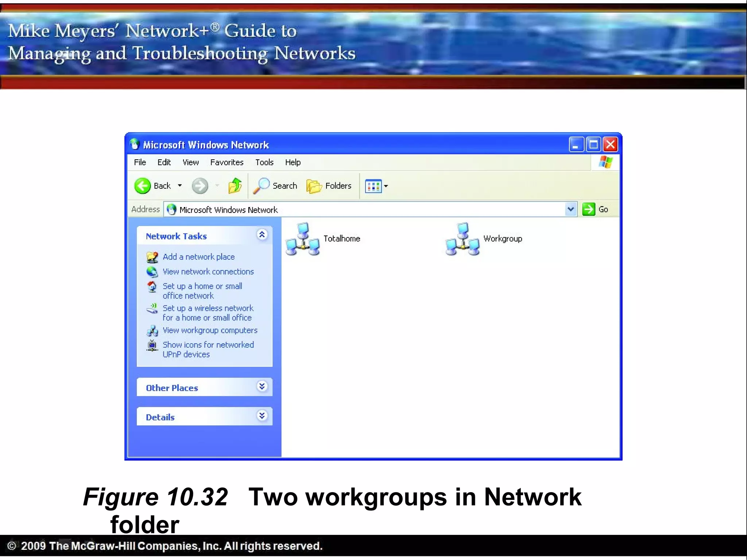Expand the Other Places panel
The image size is (747, 560).
(x=262, y=386)
